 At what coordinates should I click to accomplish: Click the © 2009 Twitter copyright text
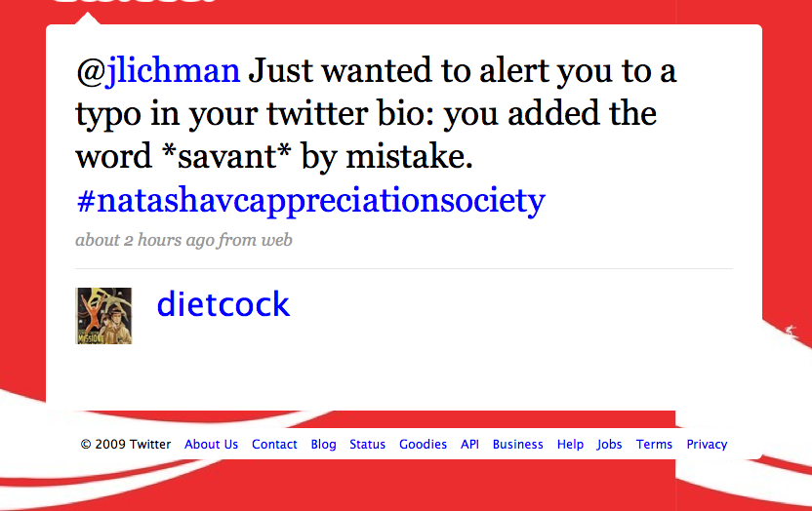[x=126, y=445]
